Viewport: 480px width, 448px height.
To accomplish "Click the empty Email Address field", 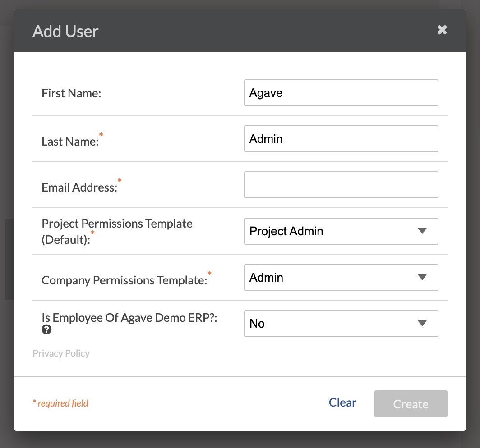I will (341, 185).
